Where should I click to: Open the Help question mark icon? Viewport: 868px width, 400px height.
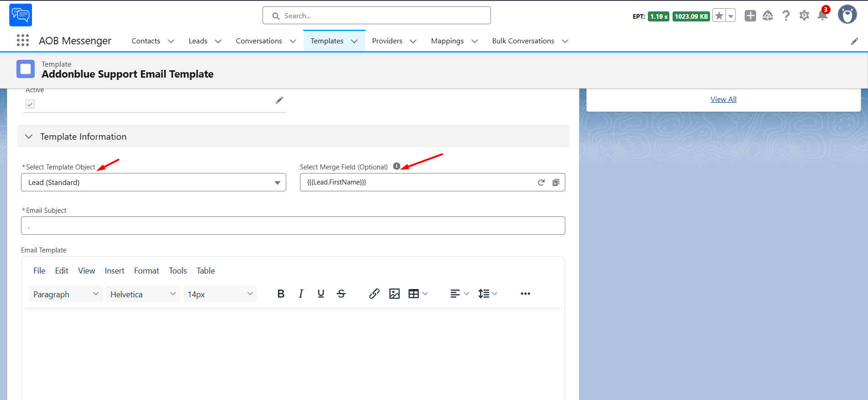(x=786, y=16)
